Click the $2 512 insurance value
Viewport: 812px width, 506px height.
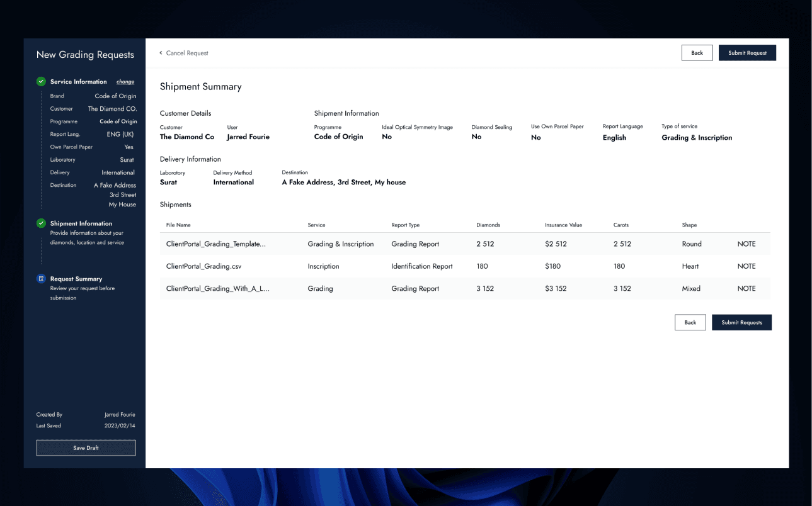tap(556, 244)
